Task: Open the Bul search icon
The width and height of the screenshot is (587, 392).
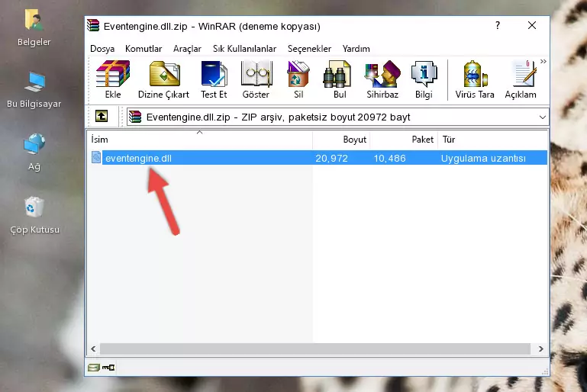Action: 340,79
